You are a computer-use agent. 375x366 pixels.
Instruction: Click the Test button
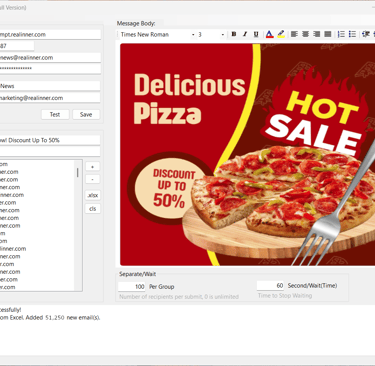pyautogui.click(x=55, y=114)
